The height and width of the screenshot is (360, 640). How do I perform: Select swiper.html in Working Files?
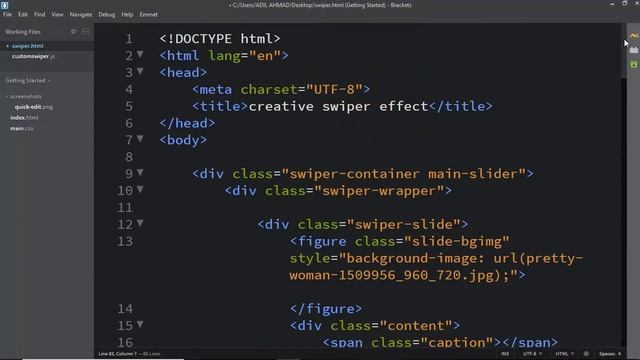tap(27, 46)
